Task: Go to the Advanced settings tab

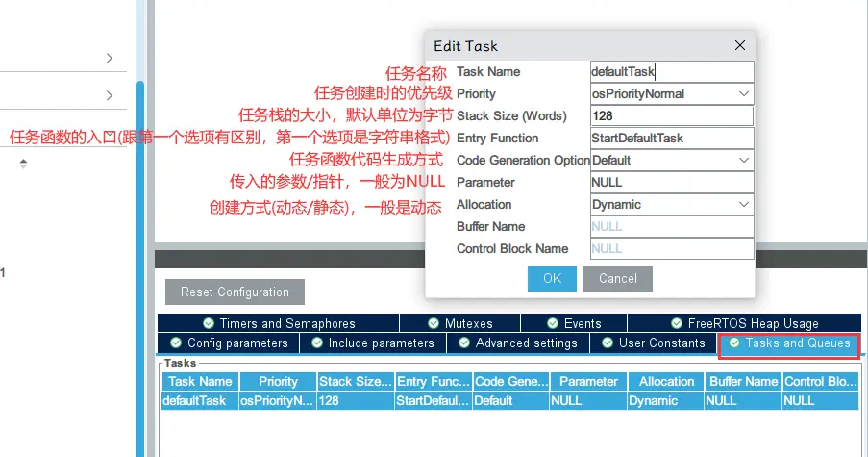Action: [x=517, y=343]
